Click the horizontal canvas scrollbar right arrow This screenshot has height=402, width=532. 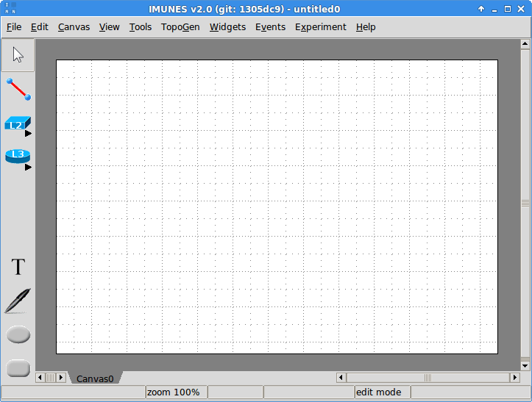click(515, 377)
